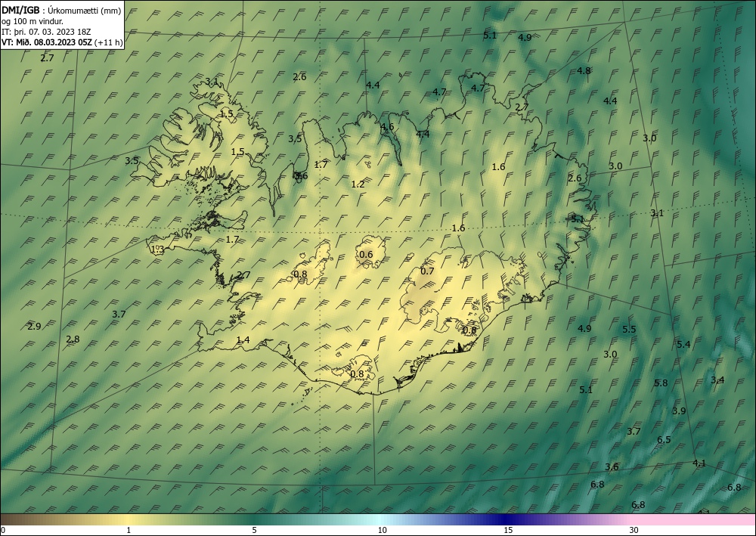756x536 pixels.
Task: Click the color bar tick label 30
Action: click(634, 531)
